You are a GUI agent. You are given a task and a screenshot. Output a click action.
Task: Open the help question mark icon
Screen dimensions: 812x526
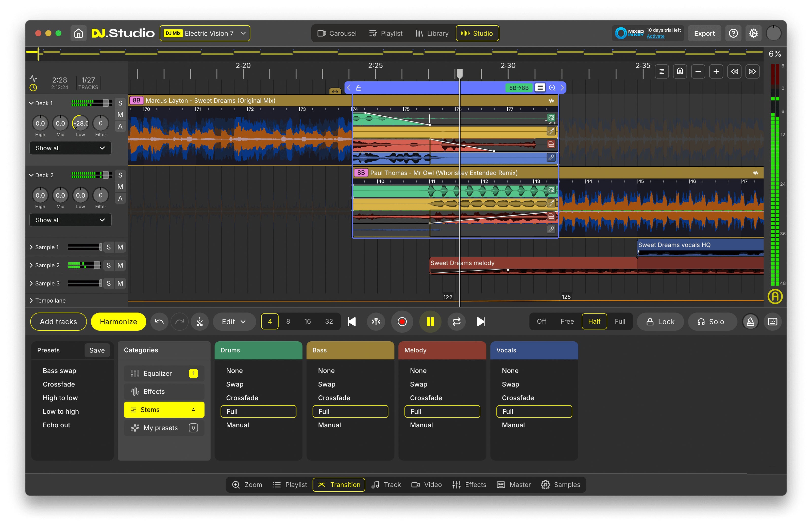click(x=733, y=33)
